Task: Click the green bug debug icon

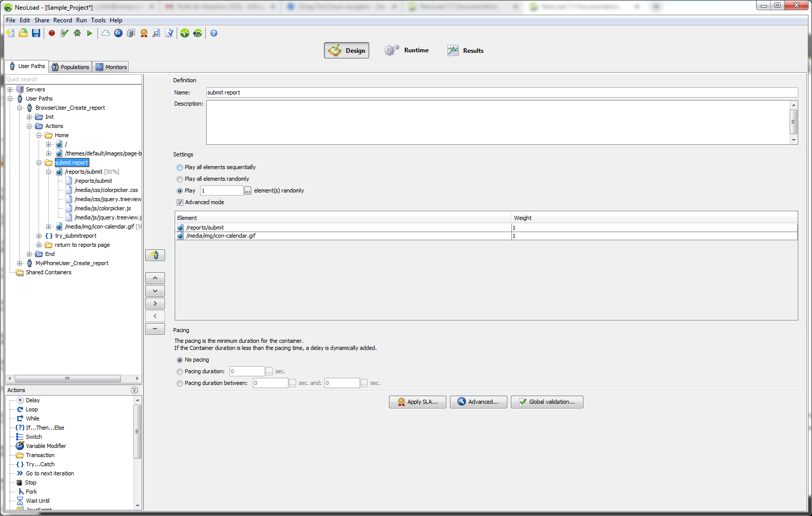Action: (x=77, y=33)
